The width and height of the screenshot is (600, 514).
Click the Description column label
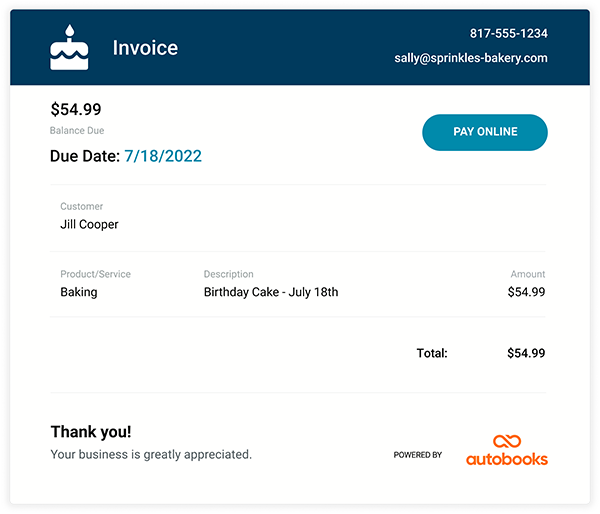[229, 274]
